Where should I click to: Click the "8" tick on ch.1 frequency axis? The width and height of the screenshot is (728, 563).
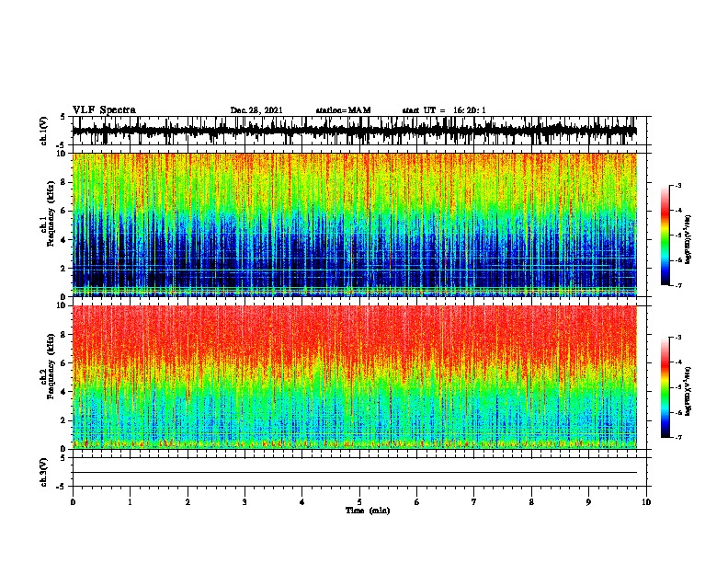[64, 182]
